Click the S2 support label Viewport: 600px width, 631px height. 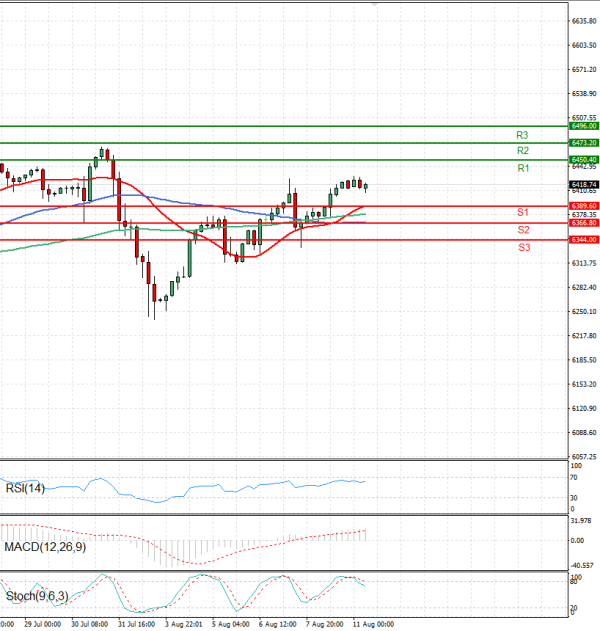pyautogui.click(x=522, y=230)
